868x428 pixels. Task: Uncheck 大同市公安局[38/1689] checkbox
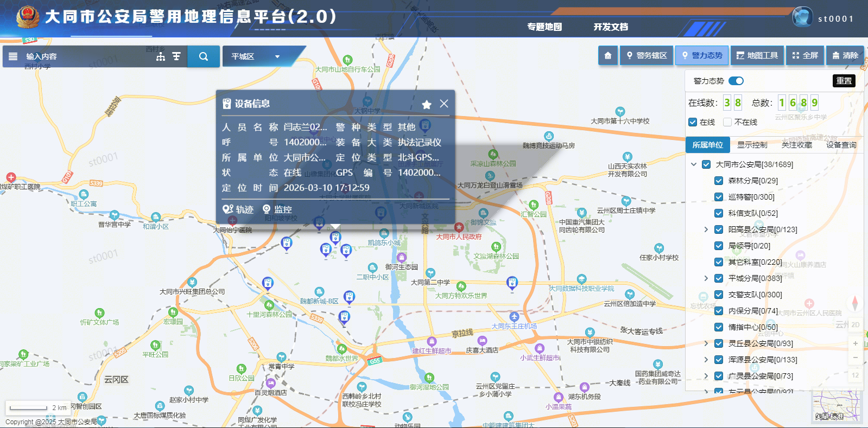coord(706,164)
